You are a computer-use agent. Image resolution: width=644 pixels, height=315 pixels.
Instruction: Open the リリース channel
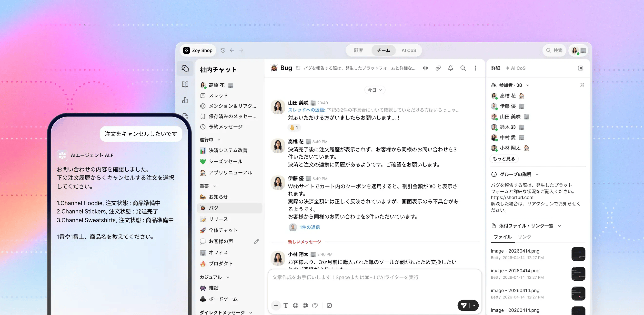230,219
